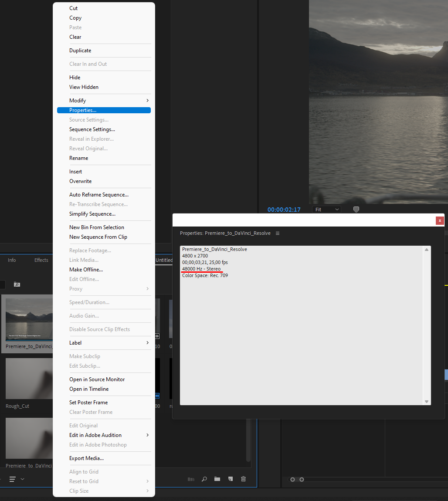Click Premiere_to_DaVinci_Resolve name in properties box

(x=214, y=249)
